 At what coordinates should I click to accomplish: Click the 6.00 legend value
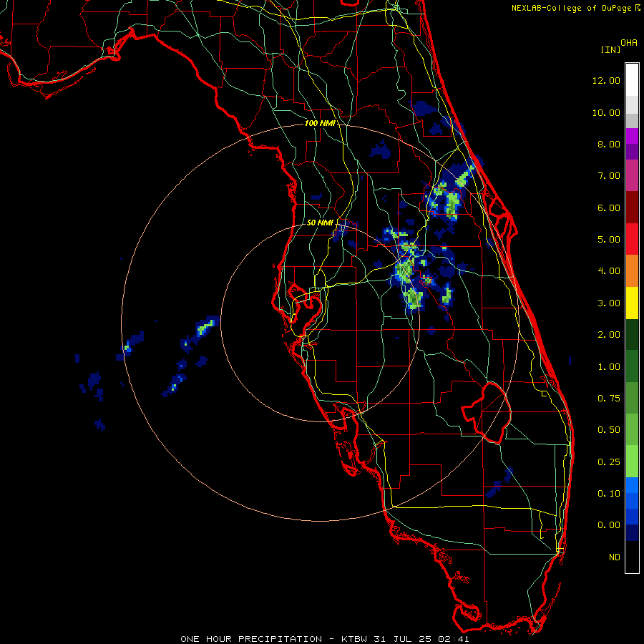click(x=609, y=208)
